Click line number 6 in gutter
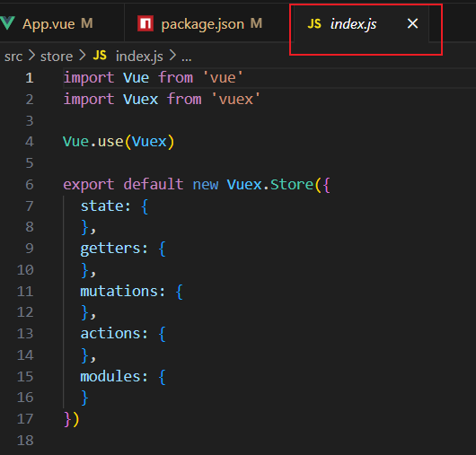The height and width of the screenshot is (455, 476). 29,185
